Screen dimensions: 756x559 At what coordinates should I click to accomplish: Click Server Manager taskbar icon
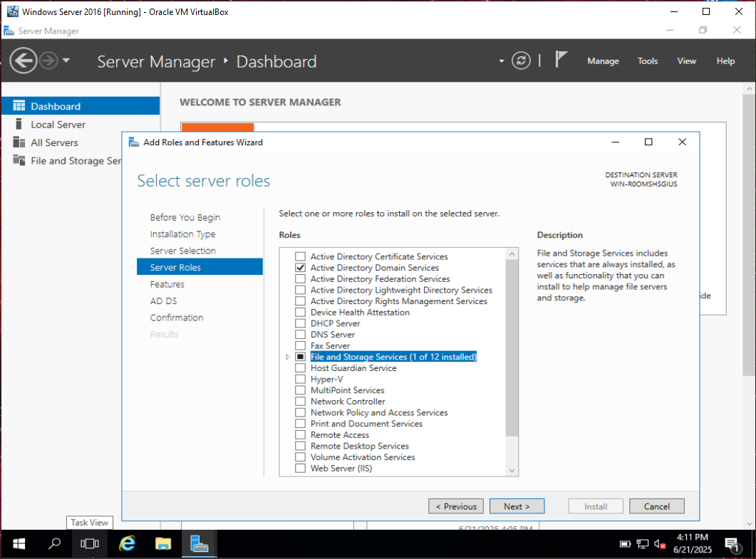(x=199, y=544)
